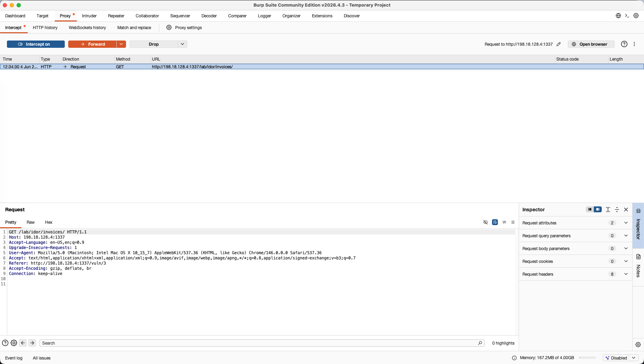Click the memory usage progress bar

click(587, 358)
